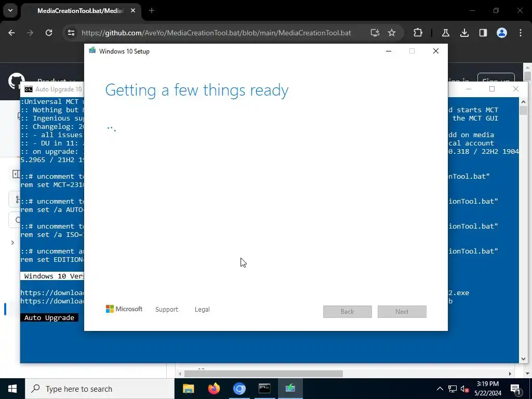The image size is (532, 399).
Task: Click Microsoft logo in Setup window
Action: [124, 309]
